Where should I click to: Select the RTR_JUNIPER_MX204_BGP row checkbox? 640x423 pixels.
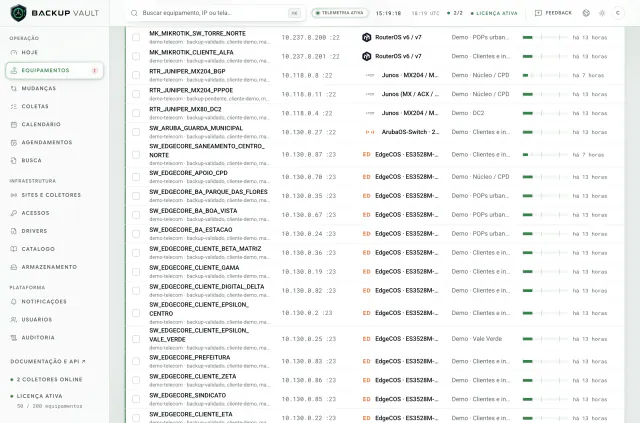(x=136, y=75)
